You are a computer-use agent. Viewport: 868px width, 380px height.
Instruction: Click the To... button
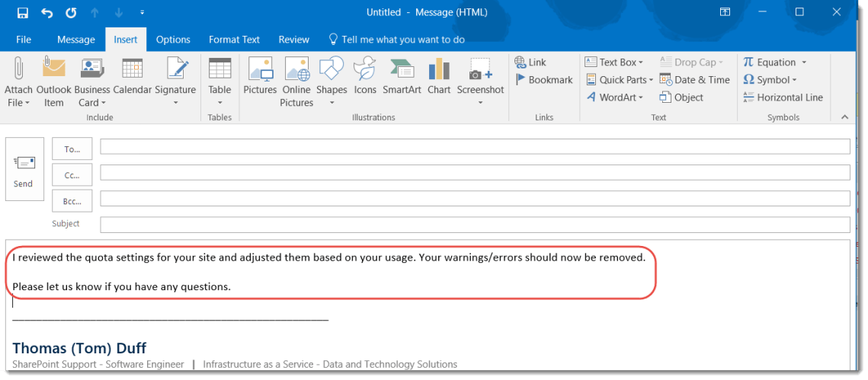point(72,148)
